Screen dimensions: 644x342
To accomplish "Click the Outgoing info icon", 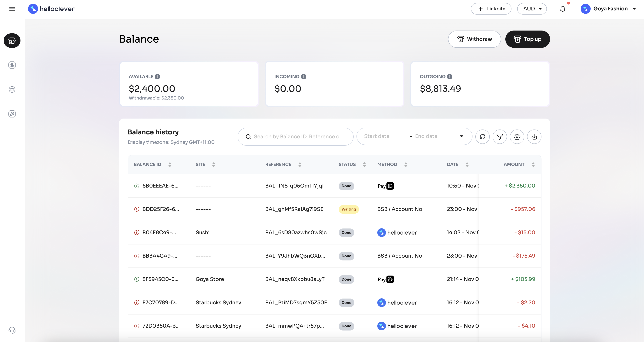I will pyautogui.click(x=450, y=77).
